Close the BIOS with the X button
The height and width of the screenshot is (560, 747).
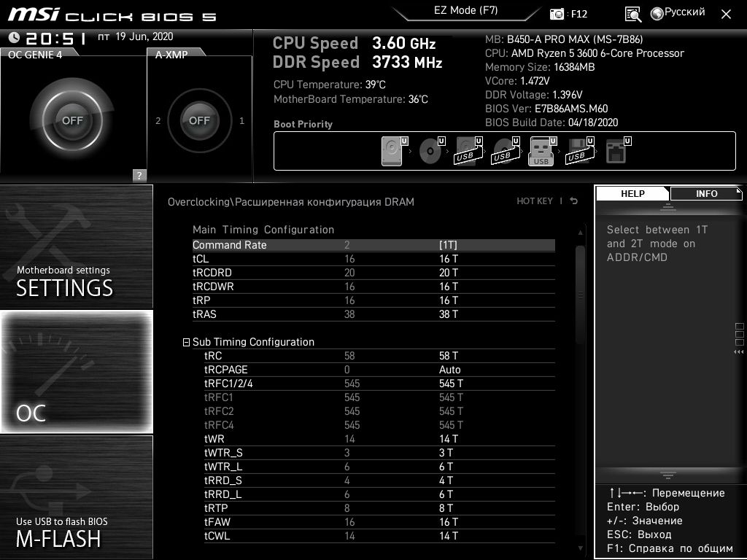click(726, 15)
